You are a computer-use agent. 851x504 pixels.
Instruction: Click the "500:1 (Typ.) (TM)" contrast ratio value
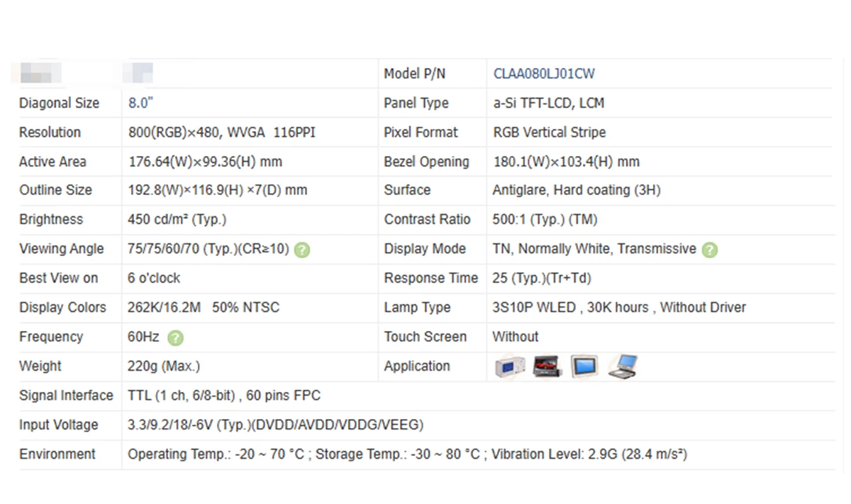coord(545,220)
